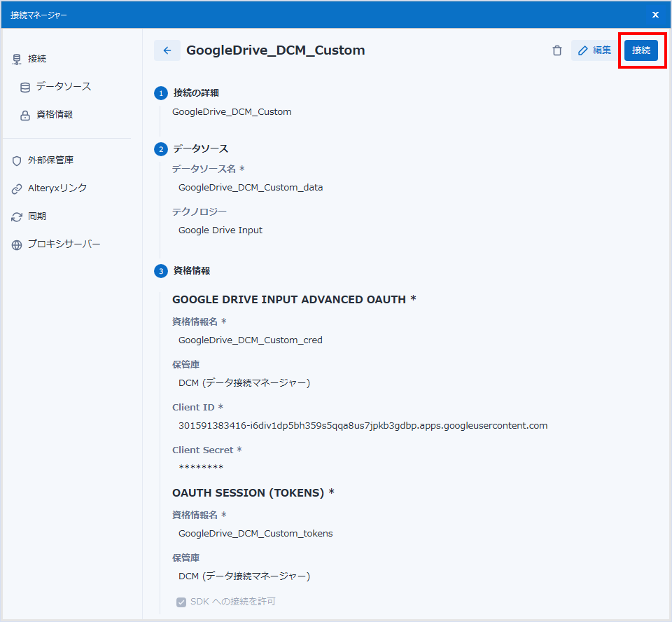
Task: Click the masked Client Secret value
Action: pyautogui.click(x=201, y=468)
